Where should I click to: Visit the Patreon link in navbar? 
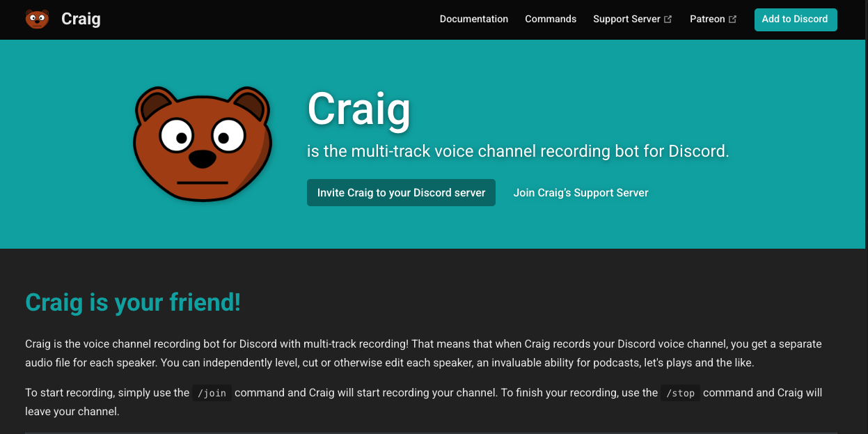707,19
